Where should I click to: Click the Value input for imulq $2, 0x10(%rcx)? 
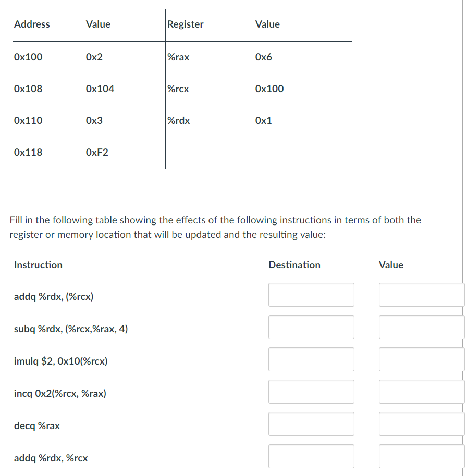coord(421,359)
